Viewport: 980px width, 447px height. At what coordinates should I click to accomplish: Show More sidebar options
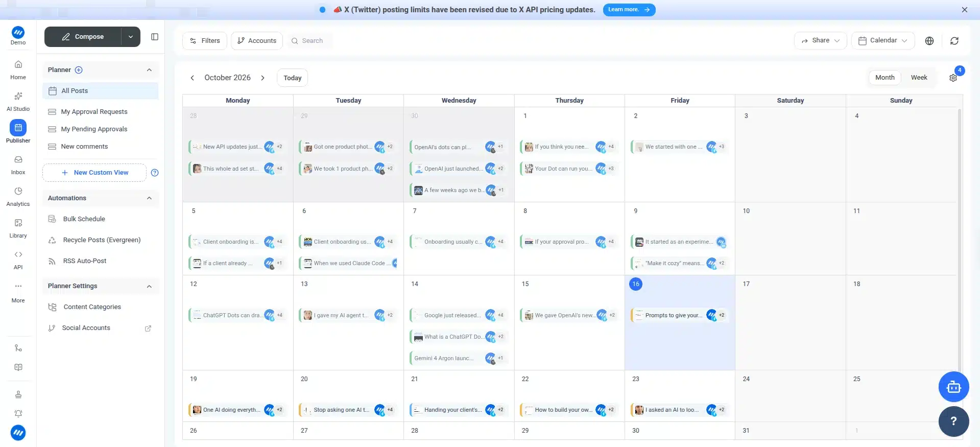point(18,292)
